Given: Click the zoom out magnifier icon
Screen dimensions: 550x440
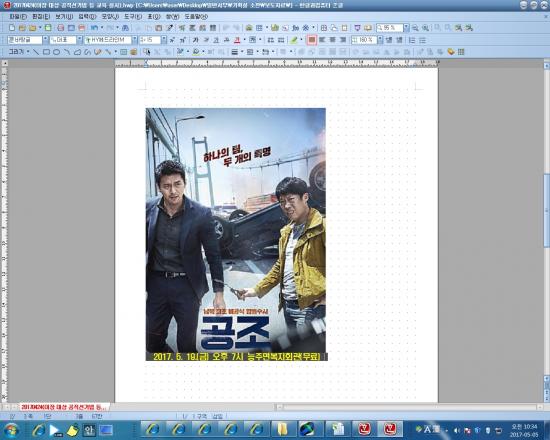Looking at the screenshot, I should (x=415, y=28).
